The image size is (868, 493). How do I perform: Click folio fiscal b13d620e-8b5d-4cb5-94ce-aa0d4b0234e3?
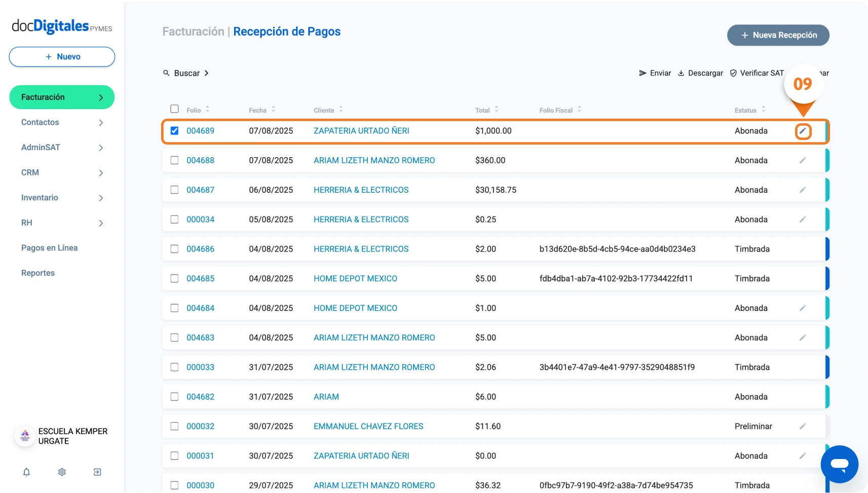click(x=617, y=249)
